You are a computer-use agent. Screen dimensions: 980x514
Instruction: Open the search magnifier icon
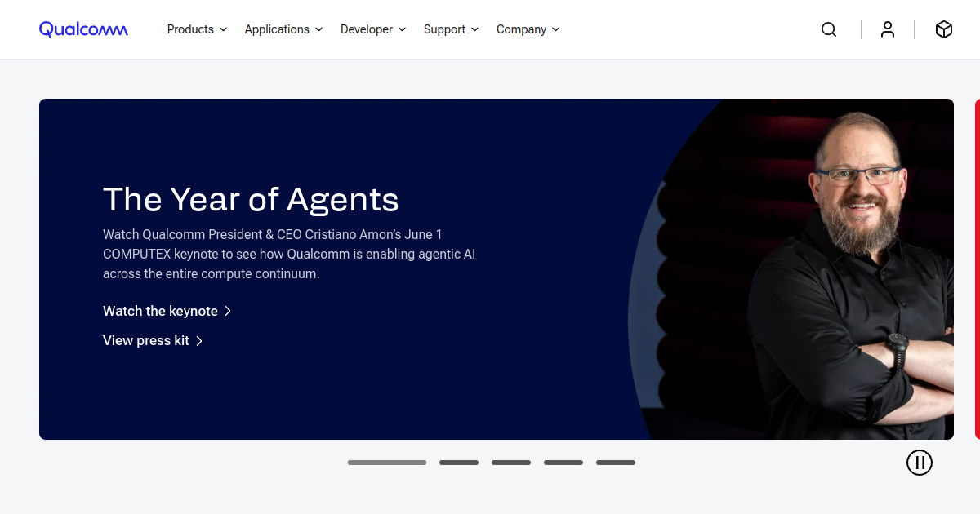click(x=829, y=29)
